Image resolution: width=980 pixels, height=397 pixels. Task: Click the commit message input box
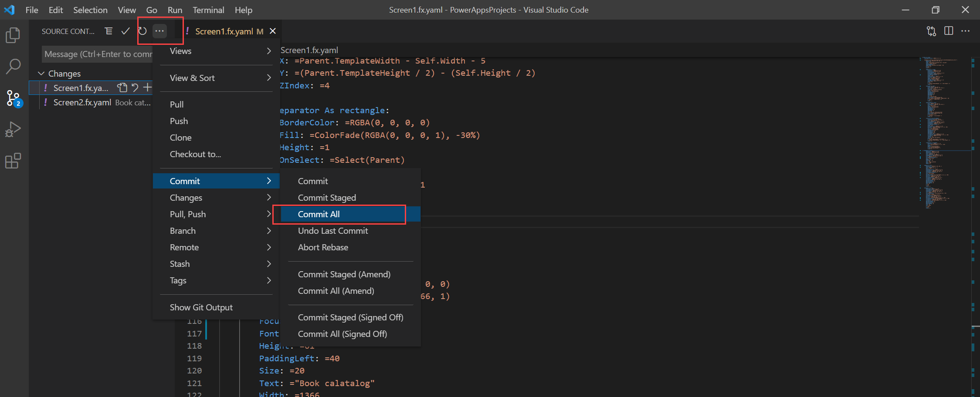pyautogui.click(x=98, y=54)
